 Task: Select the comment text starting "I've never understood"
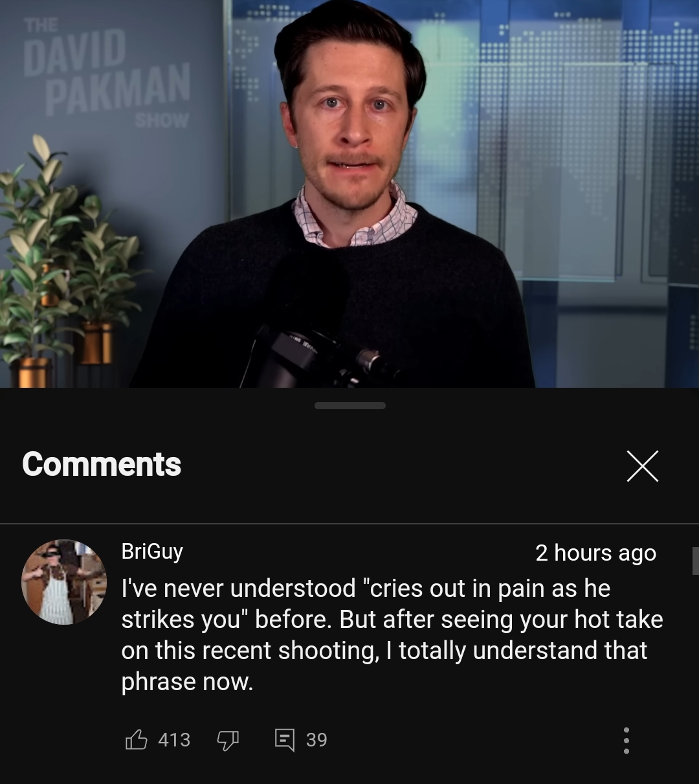point(392,634)
